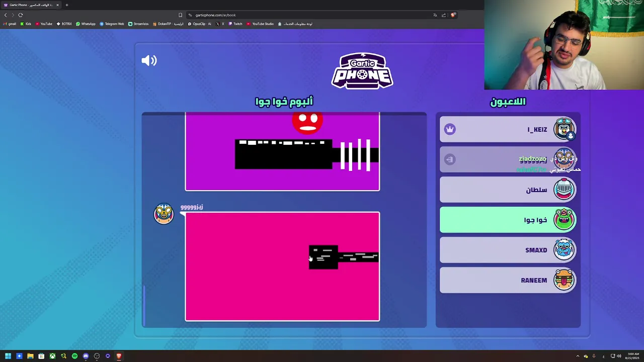The height and width of the screenshot is (362, 644).
Task: Select the سلطان player row
Action: click(x=508, y=190)
